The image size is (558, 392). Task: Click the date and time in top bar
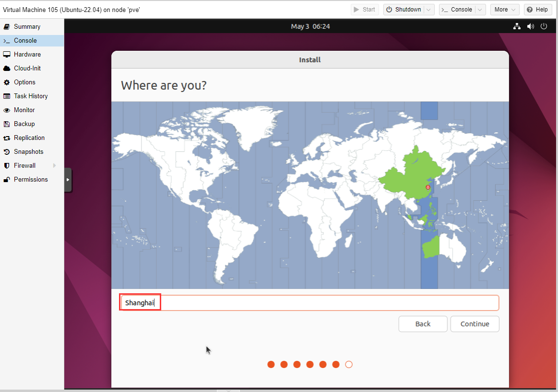tap(310, 26)
